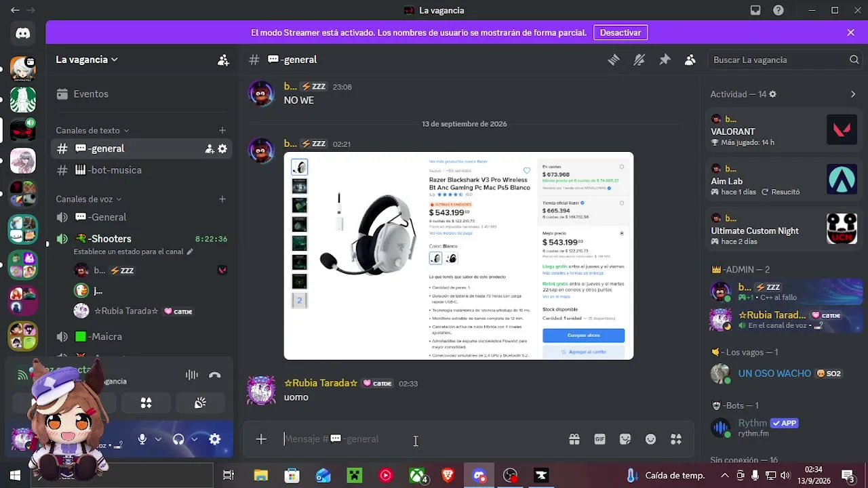Open Brave browser from the taskbar
Screen dimensions: 868x488
[x=448, y=475]
